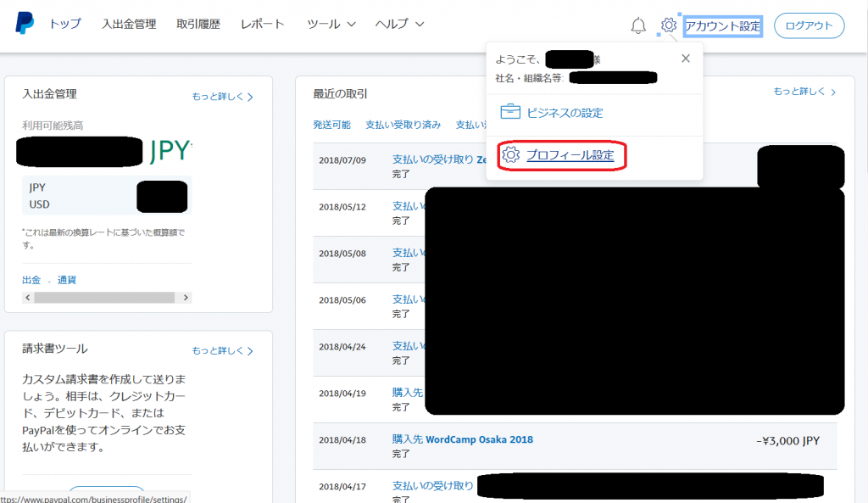The height and width of the screenshot is (503, 868).
Task: Close the account popup with X
Action: point(686,59)
